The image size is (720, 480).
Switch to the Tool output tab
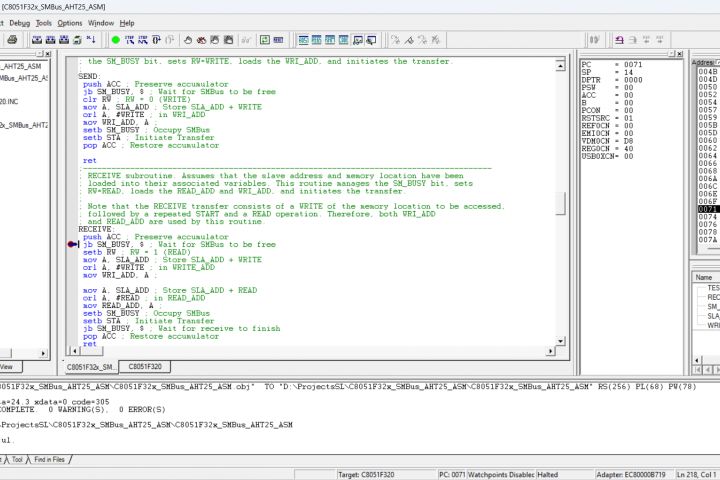pyautogui.click(x=17, y=459)
